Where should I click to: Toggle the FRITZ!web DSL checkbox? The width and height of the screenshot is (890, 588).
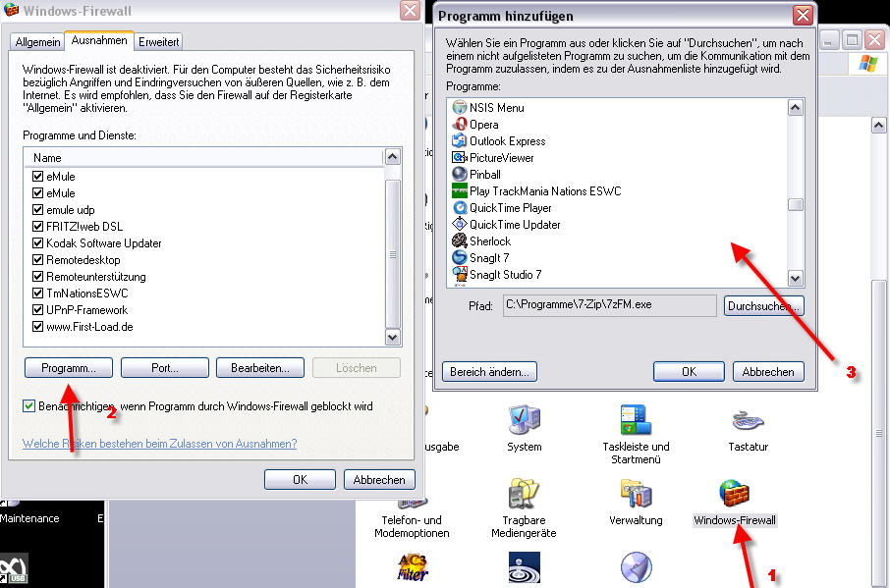[x=38, y=226]
